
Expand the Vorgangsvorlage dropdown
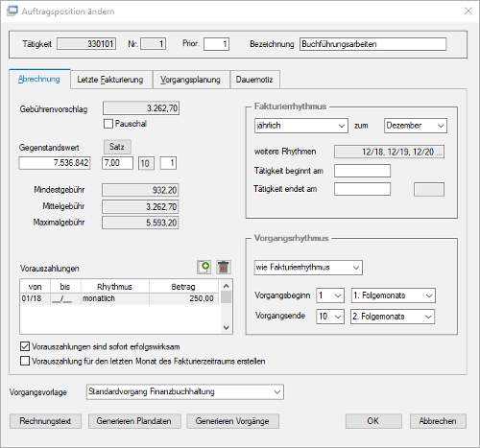(x=185, y=391)
